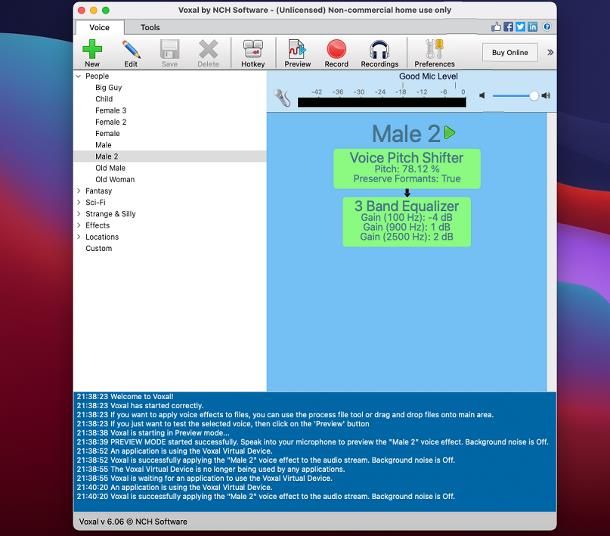Image resolution: width=610 pixels, height=536 pixels.
Task: Expand the Locations category
Action: [x=79, y=237]
